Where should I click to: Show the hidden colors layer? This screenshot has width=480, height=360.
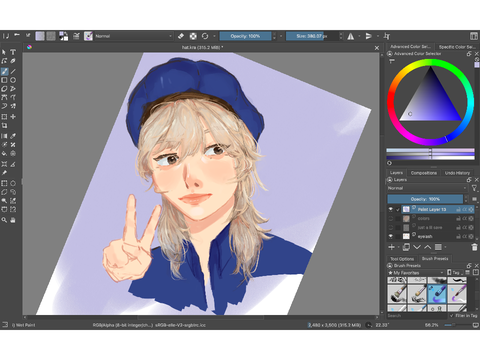click(x=391, y=219)
